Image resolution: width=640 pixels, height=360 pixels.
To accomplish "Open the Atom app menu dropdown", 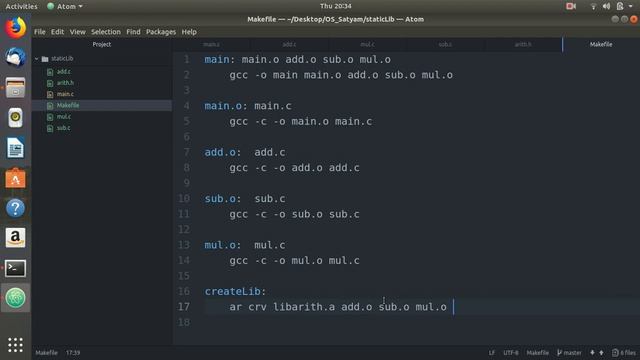I will coord(65,7).
